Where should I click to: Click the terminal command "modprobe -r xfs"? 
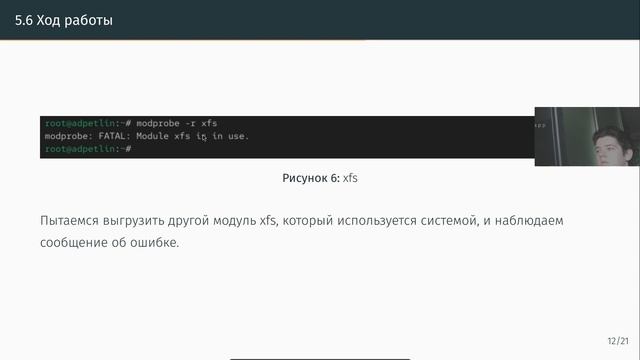click(x=177, y=123)
